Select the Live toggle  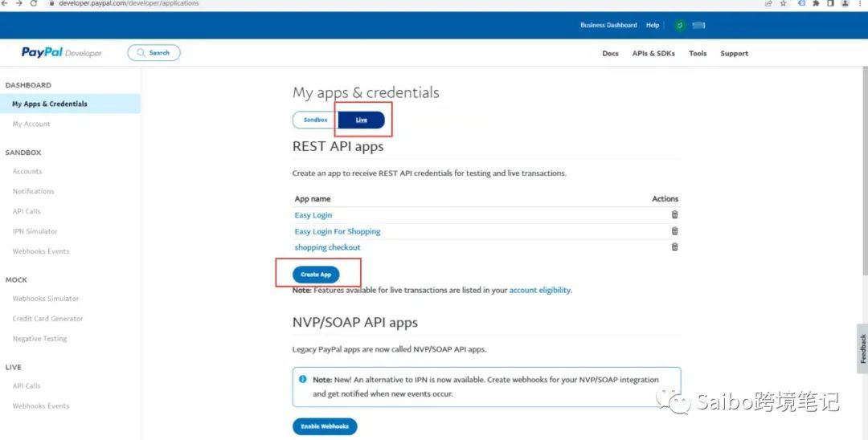(362, 120)
